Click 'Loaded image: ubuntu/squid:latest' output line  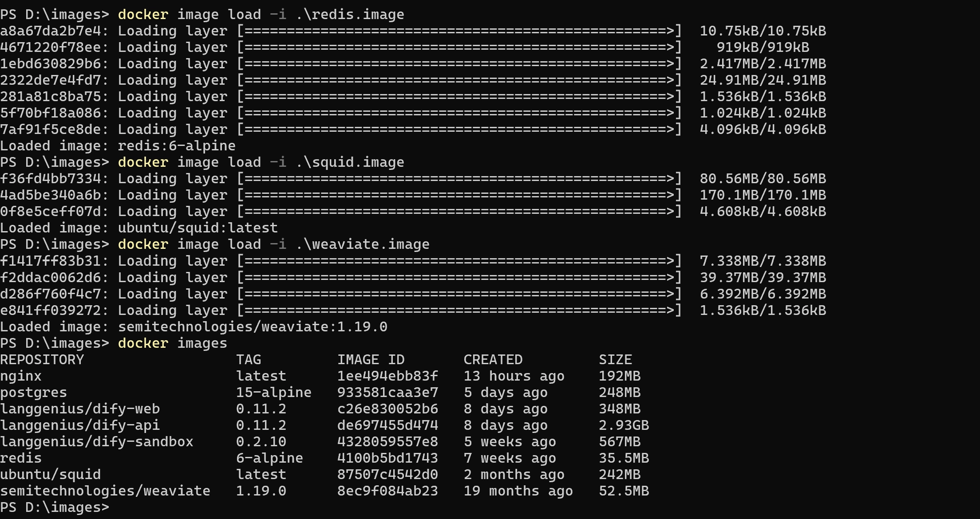(139, 228)
